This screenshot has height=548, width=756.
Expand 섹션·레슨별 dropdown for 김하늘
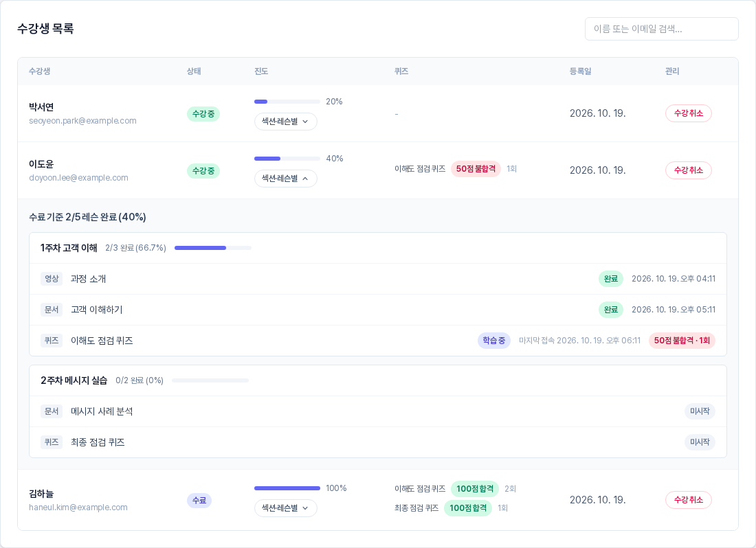click(286, 508)
